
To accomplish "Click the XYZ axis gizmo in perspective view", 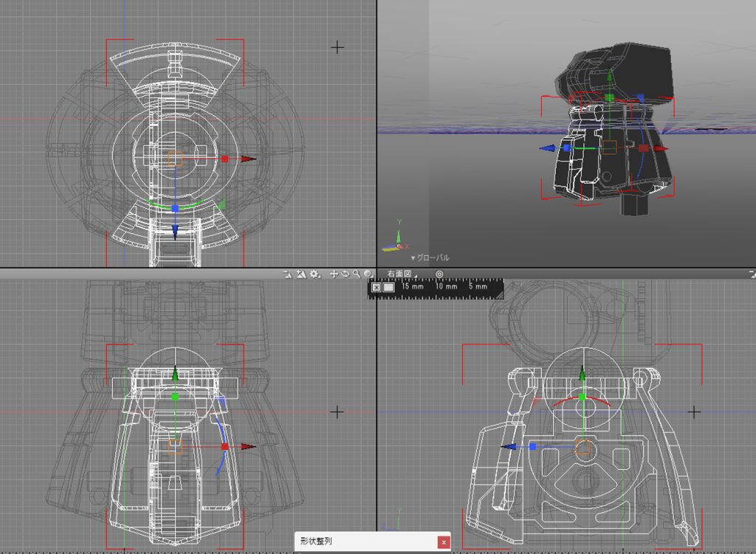I will [x=396, y=237].
